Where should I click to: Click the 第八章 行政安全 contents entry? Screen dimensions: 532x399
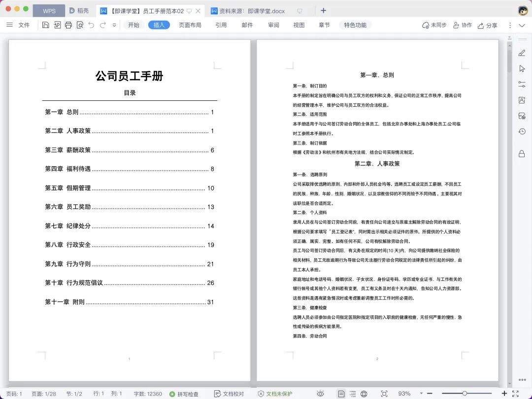click(130, 245)
